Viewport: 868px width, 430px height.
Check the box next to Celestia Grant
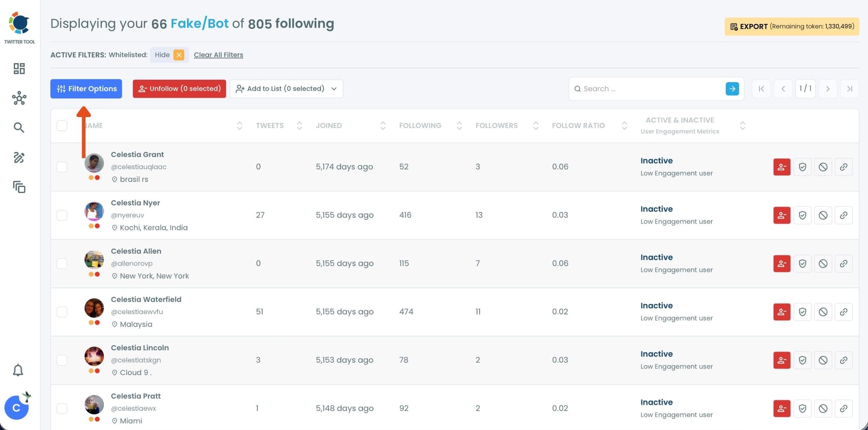click(x=62, y=167)
